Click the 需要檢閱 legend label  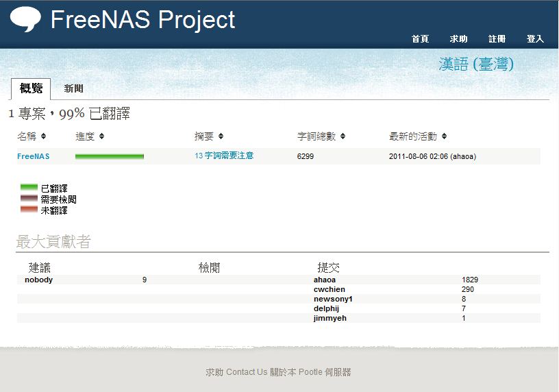click(58, 199)
